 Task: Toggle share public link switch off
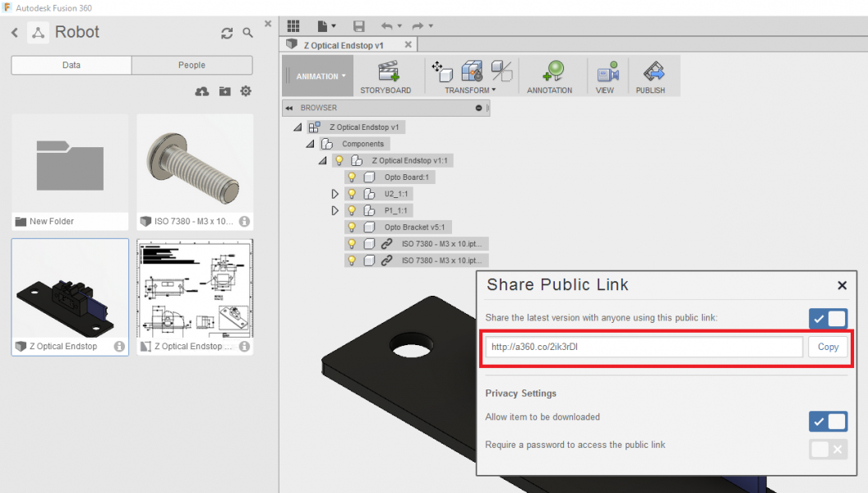[828, 319]
